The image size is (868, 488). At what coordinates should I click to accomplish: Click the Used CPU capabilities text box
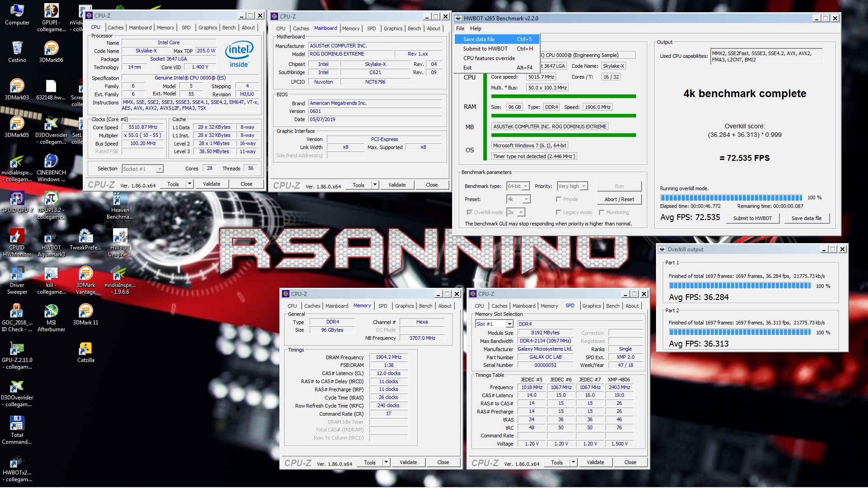pos(766,56)
